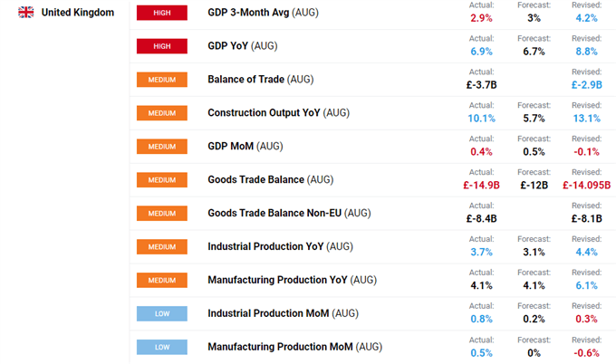Click the 13.1% revised Construction Output value
Image resolution: width=616 pixels, height=364 pixels.
(586, 119)
